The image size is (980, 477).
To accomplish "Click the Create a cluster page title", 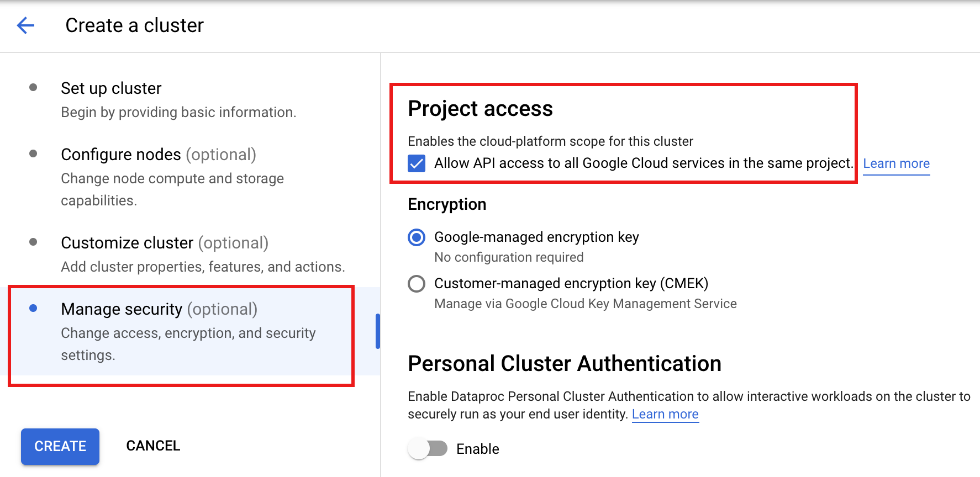I will point(134,25).
